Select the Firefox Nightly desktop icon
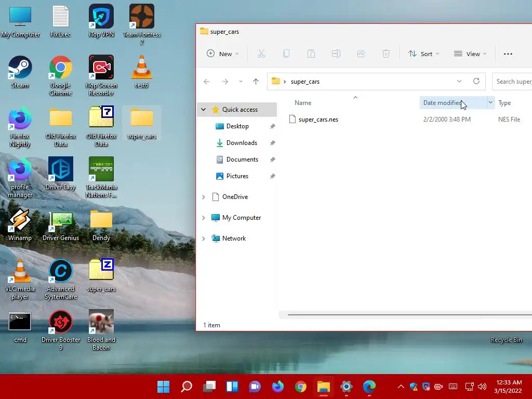532x399 pixels. [20, 127]
